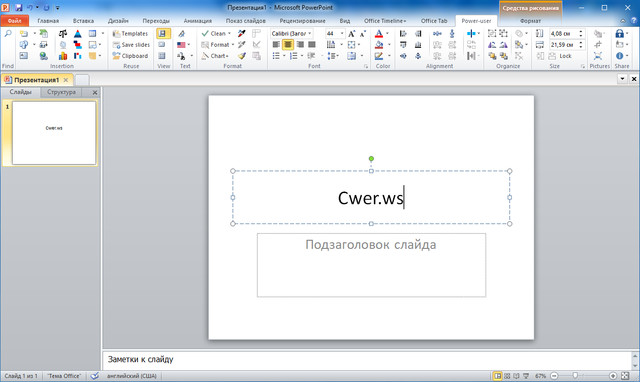This screenshot has height=382, width=640.
Task: Click the bullet list icon
Action: pyautogui.click(x=276, y=56)
